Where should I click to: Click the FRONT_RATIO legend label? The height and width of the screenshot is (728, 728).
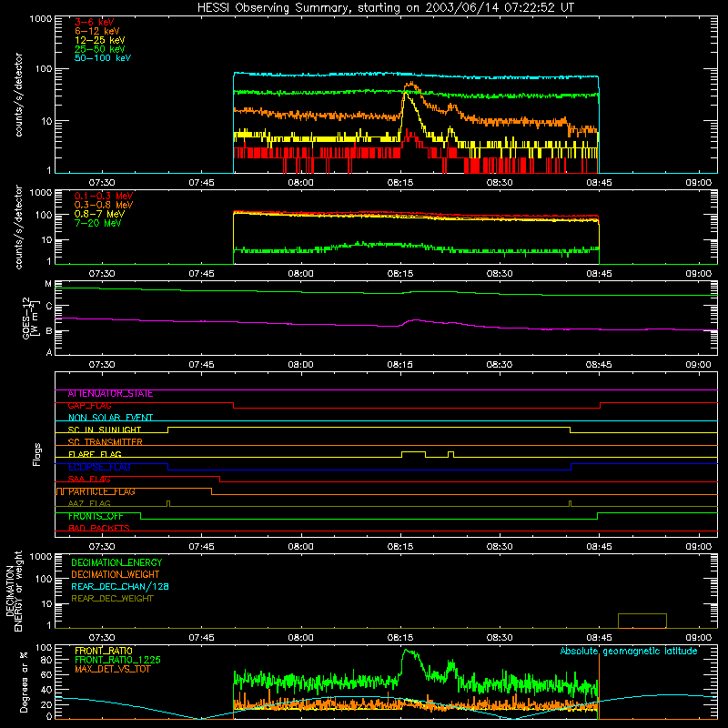coord(104,651)
